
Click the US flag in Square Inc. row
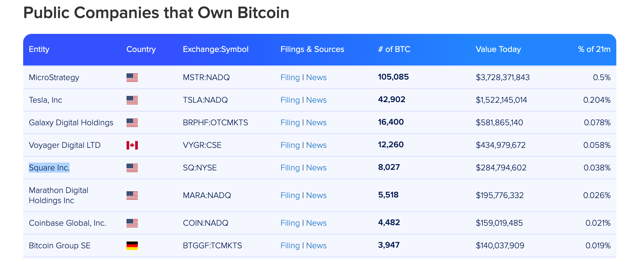pos(132,168)
